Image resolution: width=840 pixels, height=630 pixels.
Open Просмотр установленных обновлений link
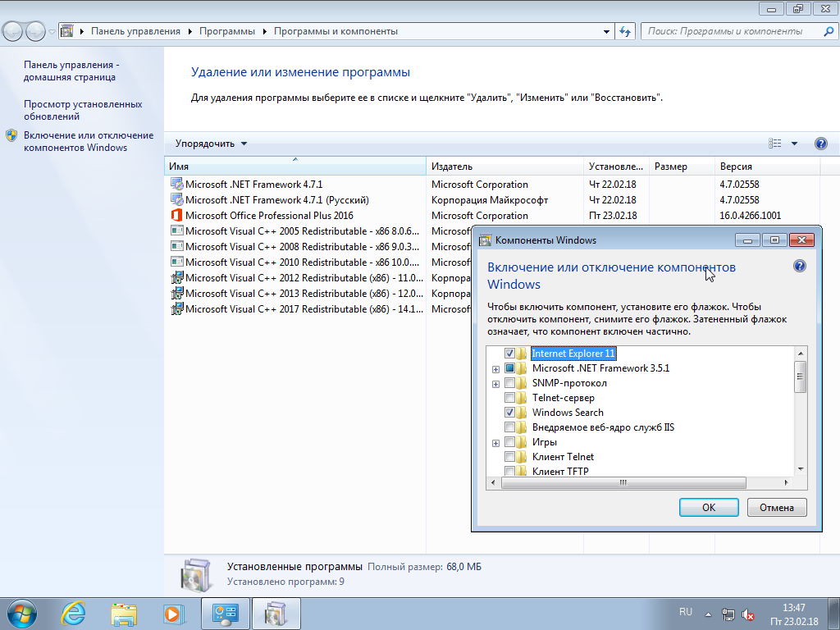[x=83, y=110]
